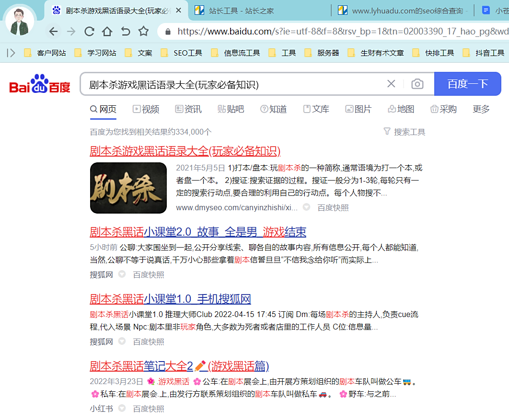
Task: Open the 服务器 bookmark folder
Action: coord(322,53)
